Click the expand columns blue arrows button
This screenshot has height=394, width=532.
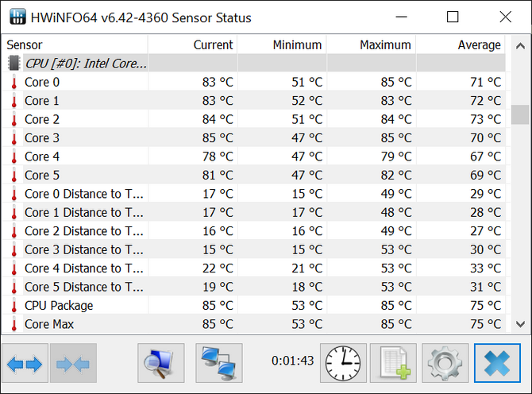[25, 363]
